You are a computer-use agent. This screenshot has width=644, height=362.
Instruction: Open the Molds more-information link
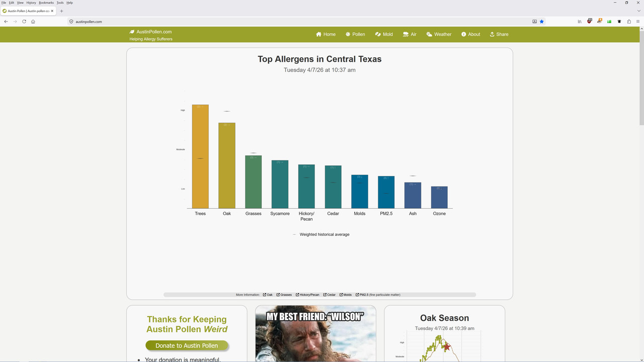click(346, 295)
